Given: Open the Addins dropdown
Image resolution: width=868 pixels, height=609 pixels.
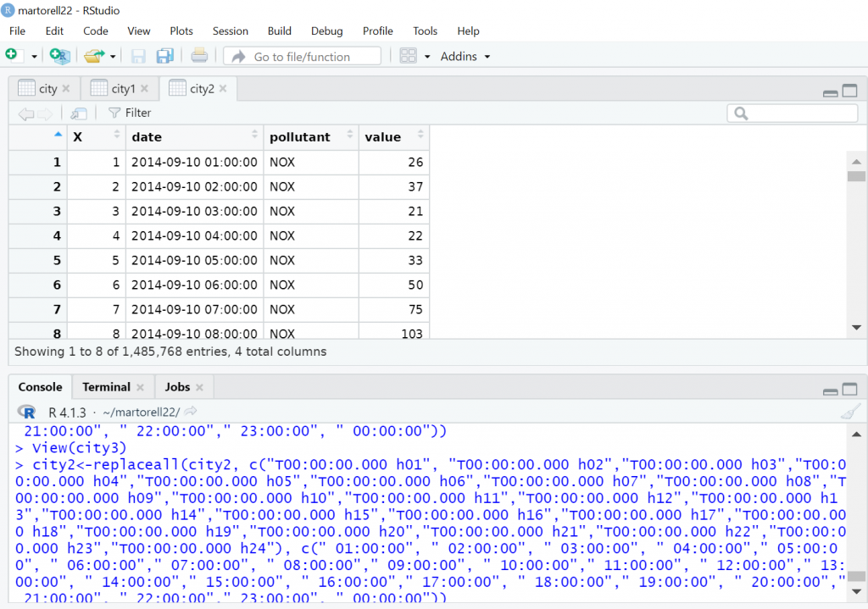Looking at the screenshot, I should 465,57.
